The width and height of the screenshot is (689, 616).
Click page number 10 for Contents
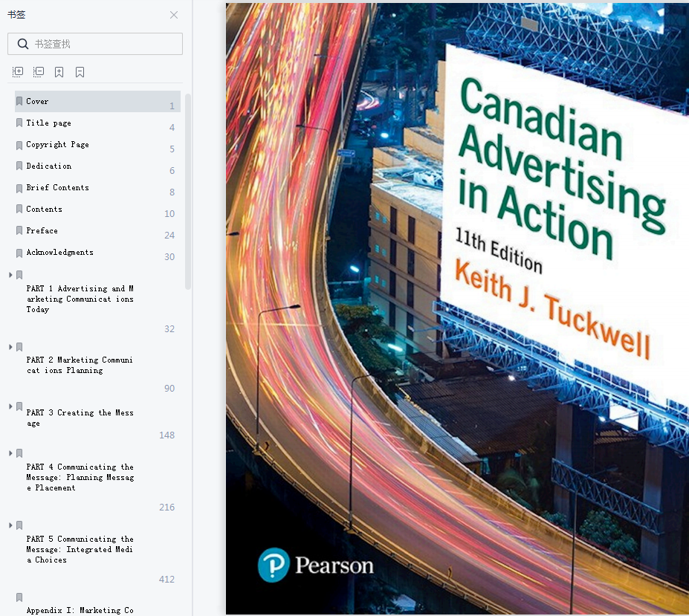click(x=169, y=213)
